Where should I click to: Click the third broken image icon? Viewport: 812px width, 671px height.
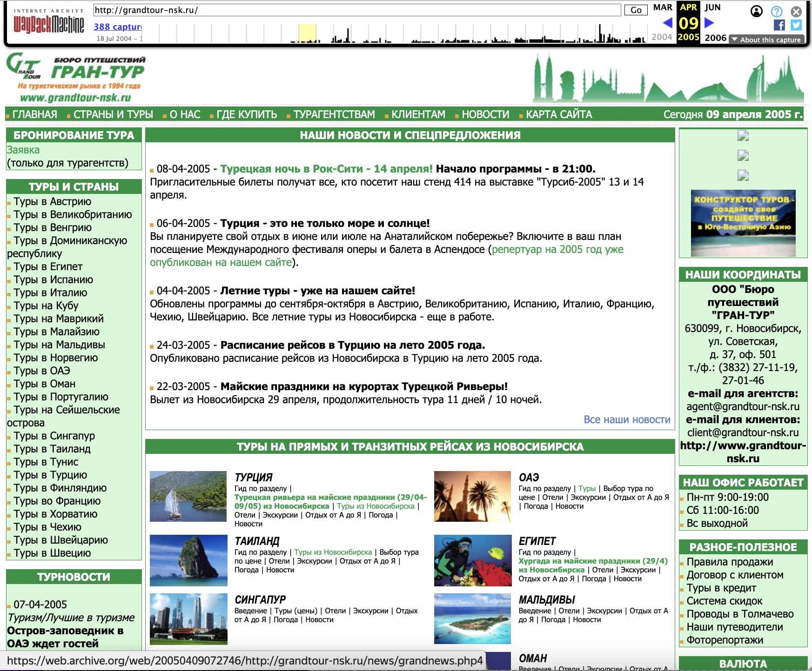pyautogui.click(x=743, y=175)
